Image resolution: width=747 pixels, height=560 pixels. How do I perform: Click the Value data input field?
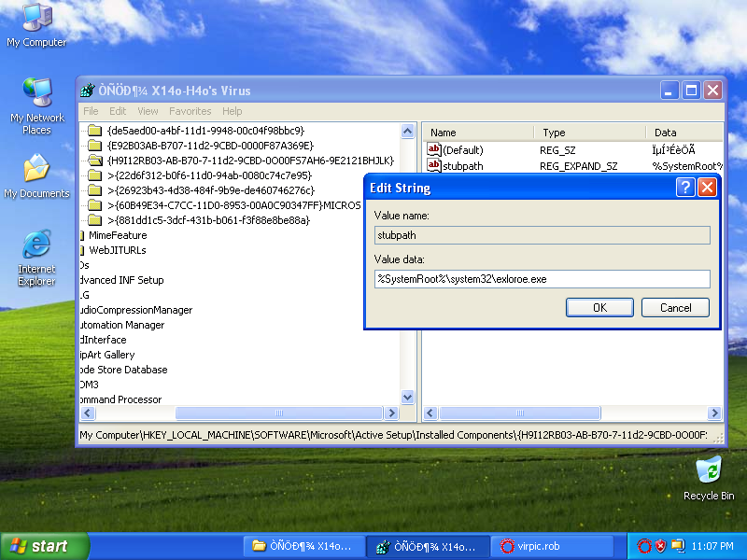543,279
